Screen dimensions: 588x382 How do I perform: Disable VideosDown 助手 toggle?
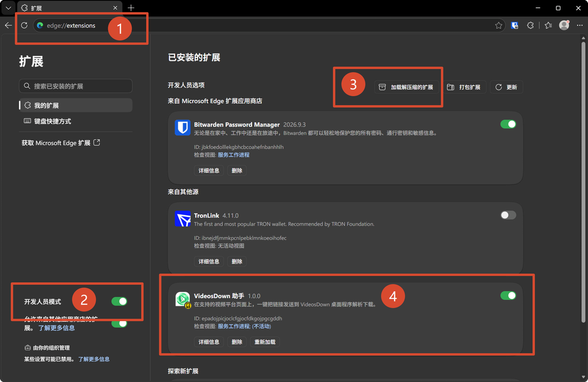click(x=508, y=296)
